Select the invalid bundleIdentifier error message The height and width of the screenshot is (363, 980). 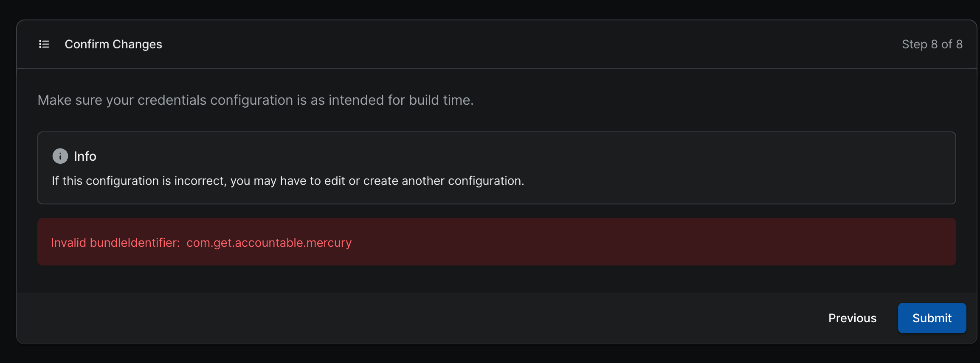click(201, 242)
